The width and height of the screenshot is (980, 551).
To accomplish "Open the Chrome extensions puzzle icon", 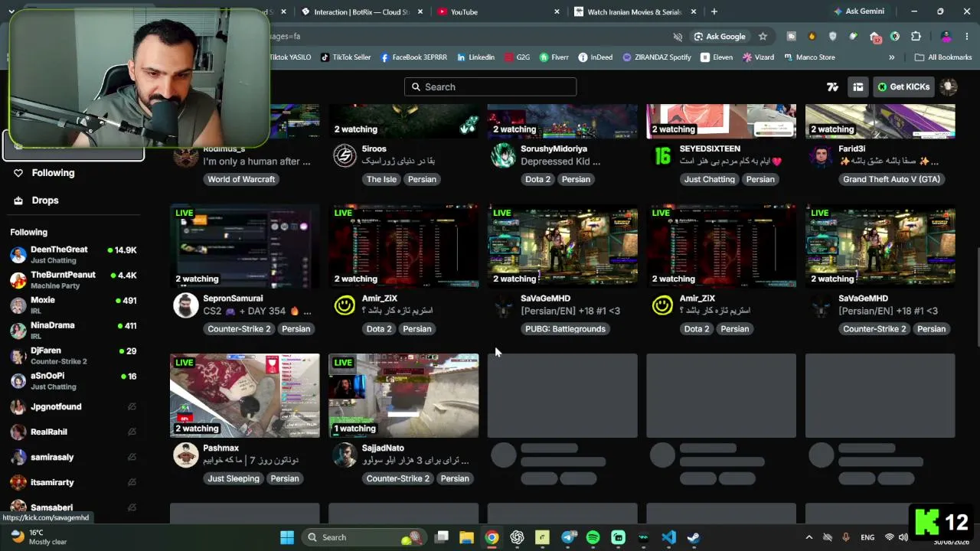I will (916, 36).
